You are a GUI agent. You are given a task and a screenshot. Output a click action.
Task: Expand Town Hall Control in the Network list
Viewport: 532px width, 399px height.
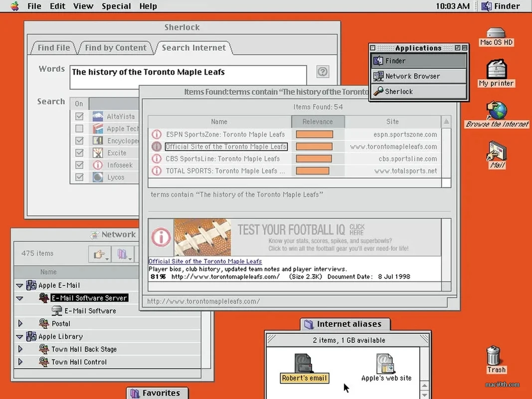(20, 362)
